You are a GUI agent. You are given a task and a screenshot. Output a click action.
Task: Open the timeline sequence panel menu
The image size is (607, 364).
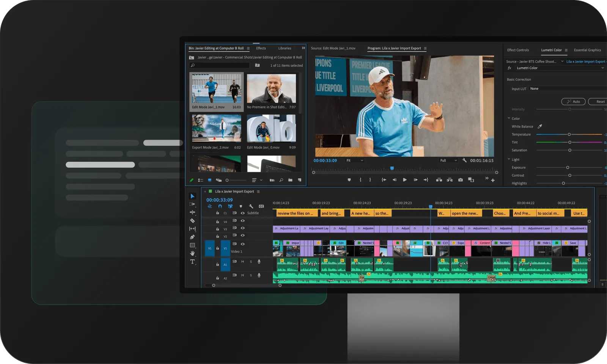pos(258,191)
